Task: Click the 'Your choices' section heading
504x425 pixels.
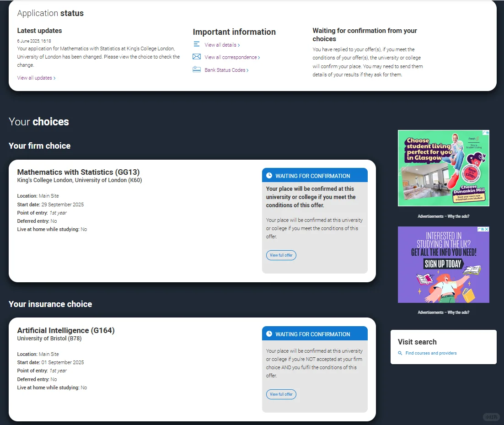Action: [x=38, y=122]
